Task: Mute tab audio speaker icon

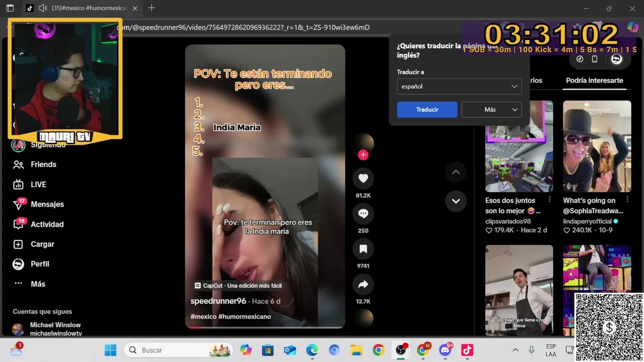Action: (x=43, y=8)
